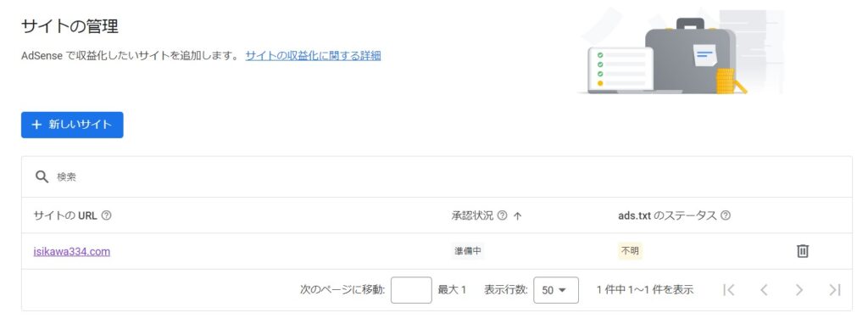Click the magnifier search icon

pyautogui.click(x=42, y=176)
